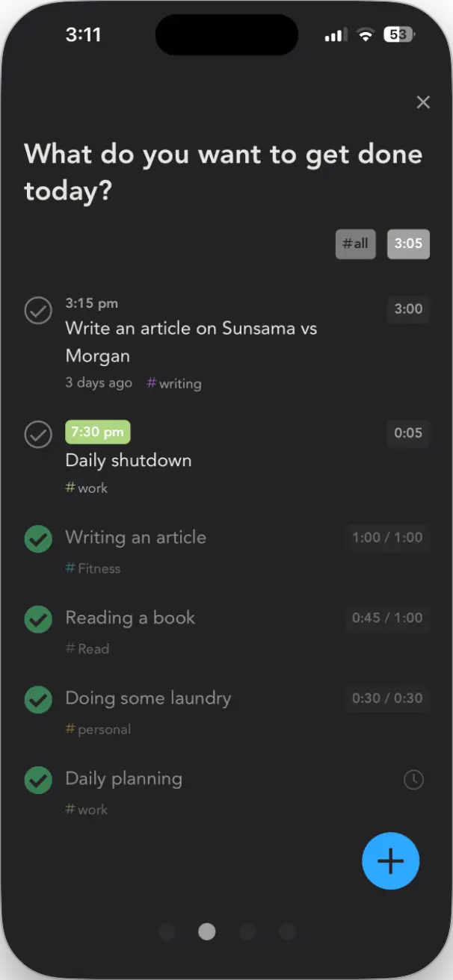
Task: Open the Daily planning task
Action: tap(124, 779)
